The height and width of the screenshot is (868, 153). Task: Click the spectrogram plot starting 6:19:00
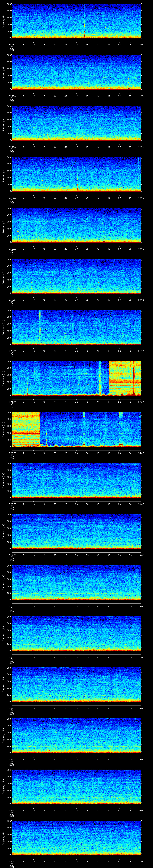point(77,276)
